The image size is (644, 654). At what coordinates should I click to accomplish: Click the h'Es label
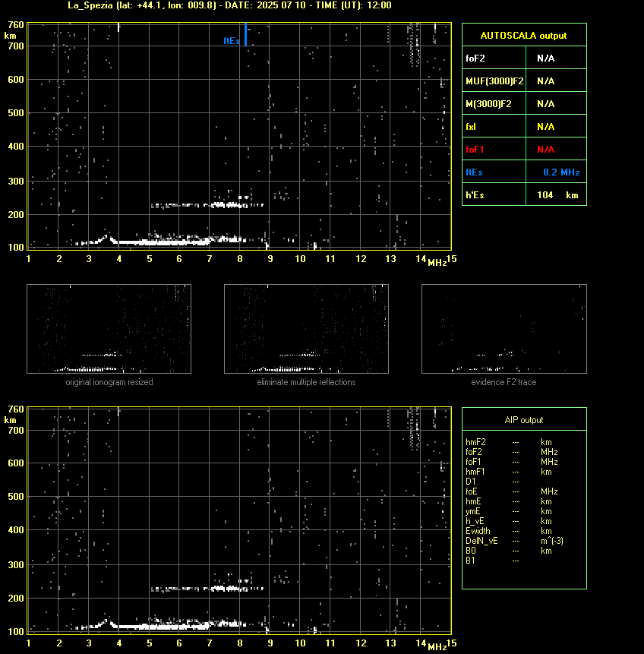(474, 195)
